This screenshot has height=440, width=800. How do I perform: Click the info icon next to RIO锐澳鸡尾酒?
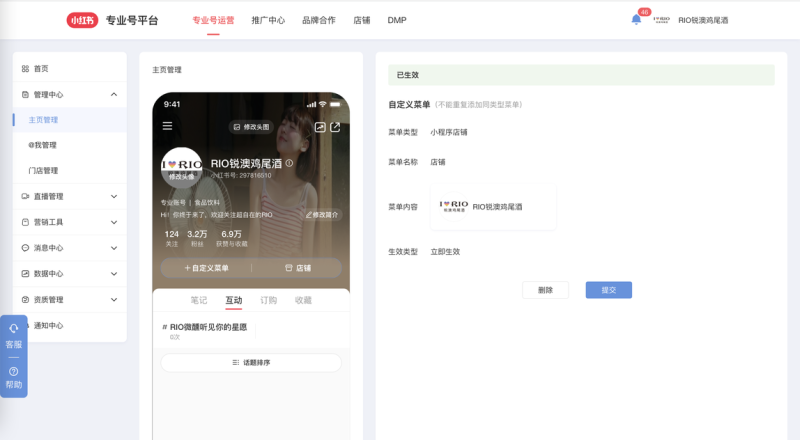289,163
